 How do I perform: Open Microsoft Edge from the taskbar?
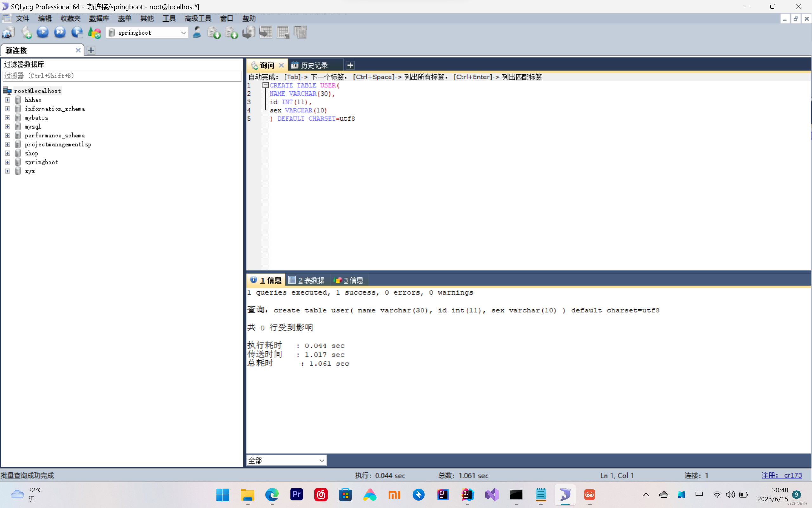coord(272,495)
